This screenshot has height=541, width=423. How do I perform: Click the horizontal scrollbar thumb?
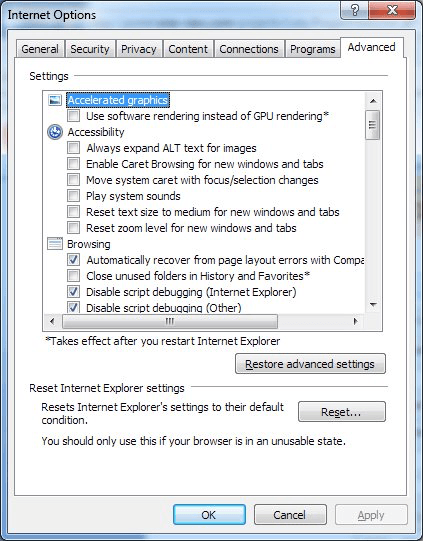(170, 322)
